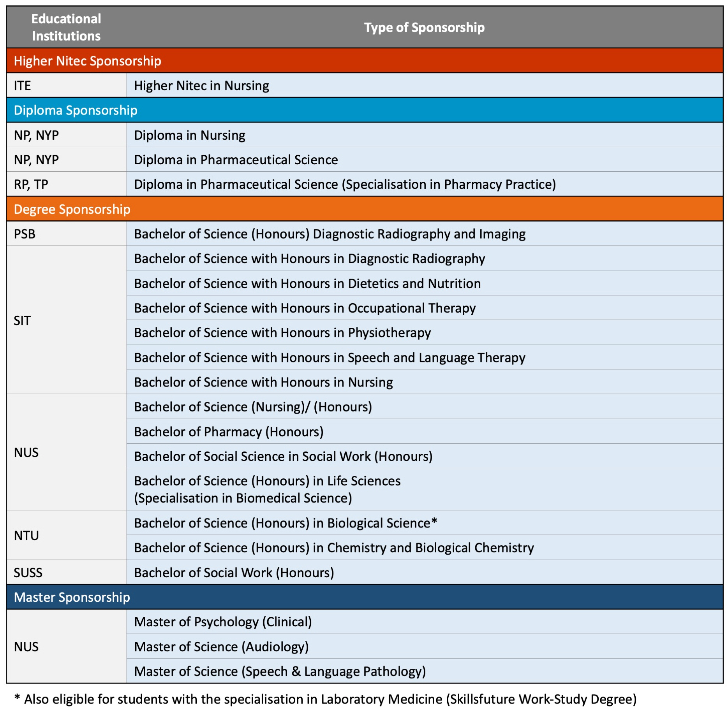728x710 pixels.
Task: Select Bachelor of Science in Dietetics and Nutrition
Action: (x=307, y=284)
